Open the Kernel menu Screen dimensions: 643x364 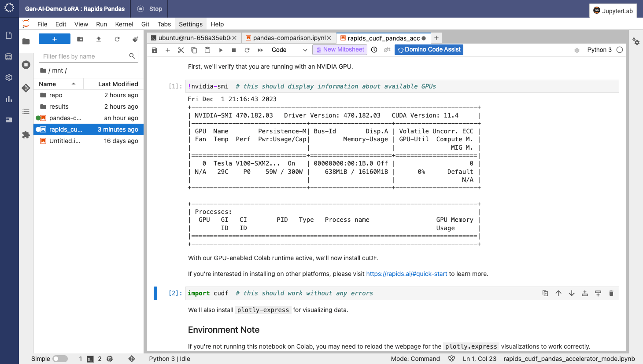tap(124, 24)
